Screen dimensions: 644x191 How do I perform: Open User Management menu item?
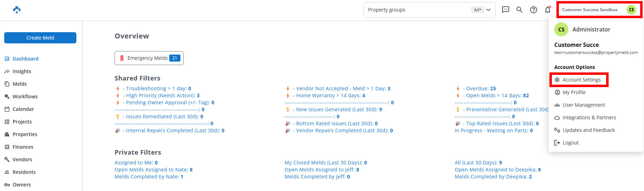(x=584, y=105)
